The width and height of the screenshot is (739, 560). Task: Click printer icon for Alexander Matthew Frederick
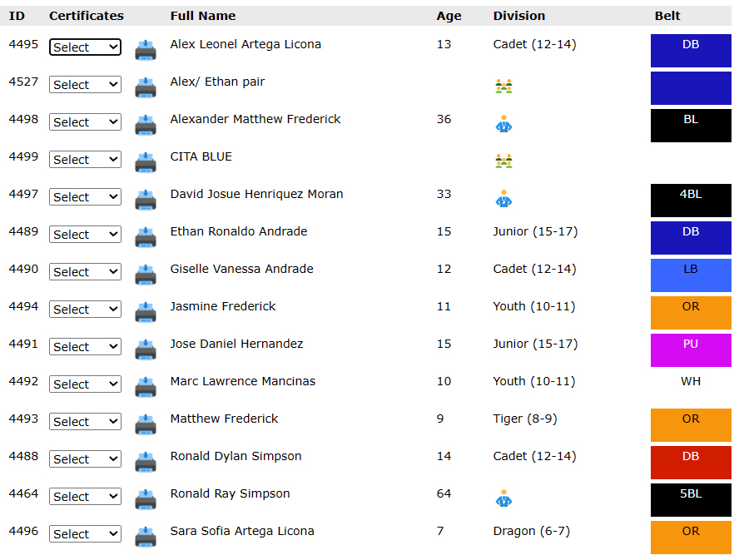coord(146,124)
